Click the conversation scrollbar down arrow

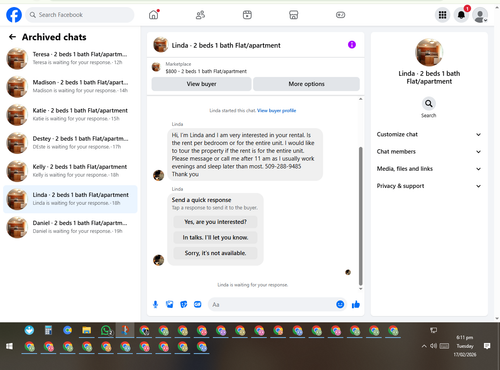pos(360,289)
